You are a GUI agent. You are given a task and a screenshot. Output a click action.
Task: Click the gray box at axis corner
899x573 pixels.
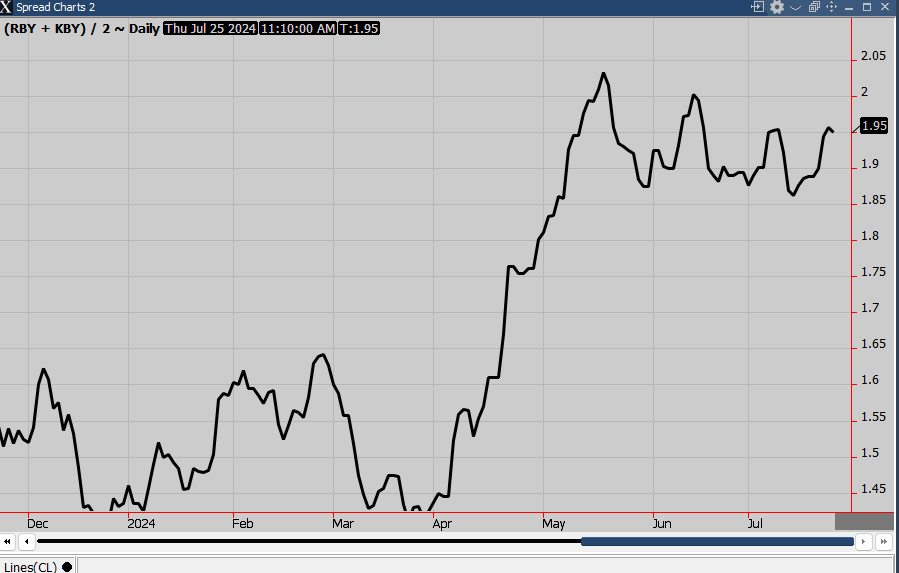(x=864, y=521)
